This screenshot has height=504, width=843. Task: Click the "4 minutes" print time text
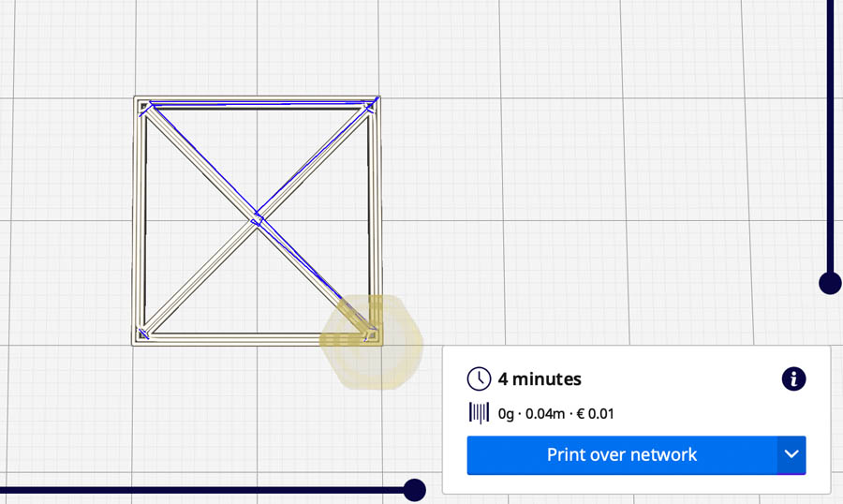(540, 379)
